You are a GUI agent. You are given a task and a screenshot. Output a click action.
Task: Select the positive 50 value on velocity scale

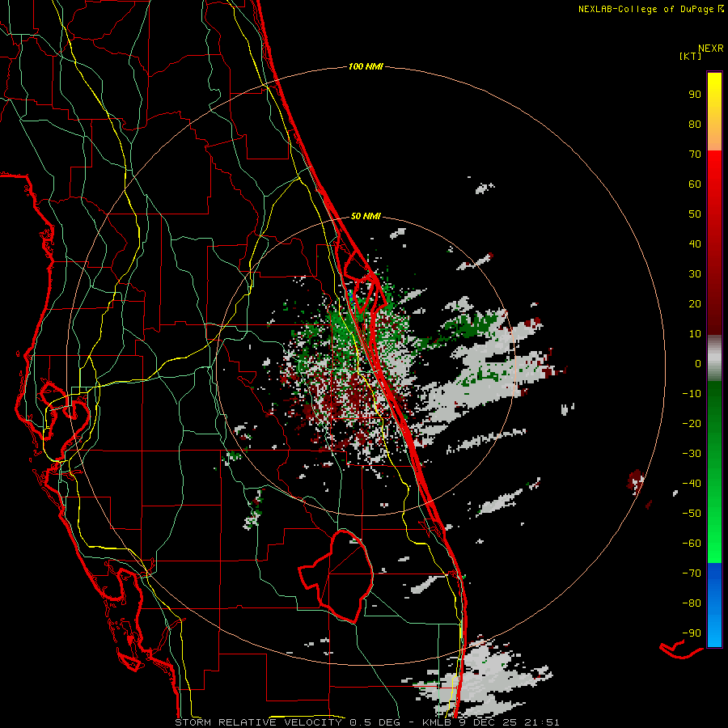(x=695, y=214)
